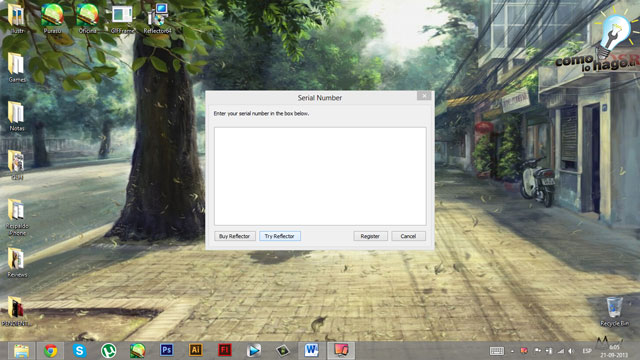The width and height of the screenshot is (640, 360).
Task: Focus the serial number text box
Action: [x=320, y=176]
